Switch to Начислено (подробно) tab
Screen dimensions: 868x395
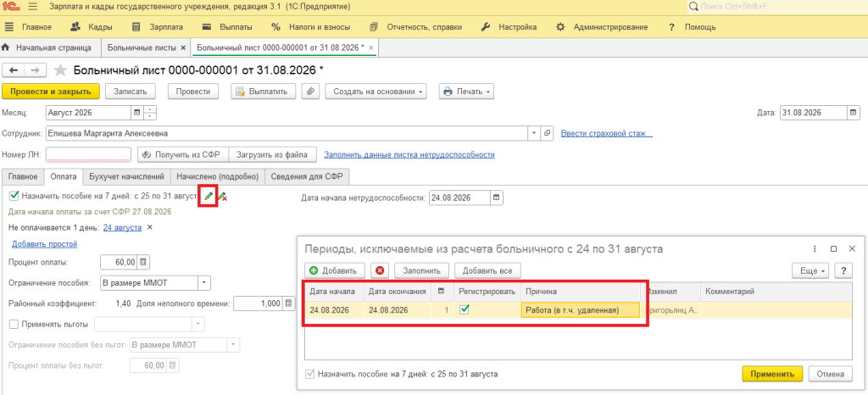(218, 176)
